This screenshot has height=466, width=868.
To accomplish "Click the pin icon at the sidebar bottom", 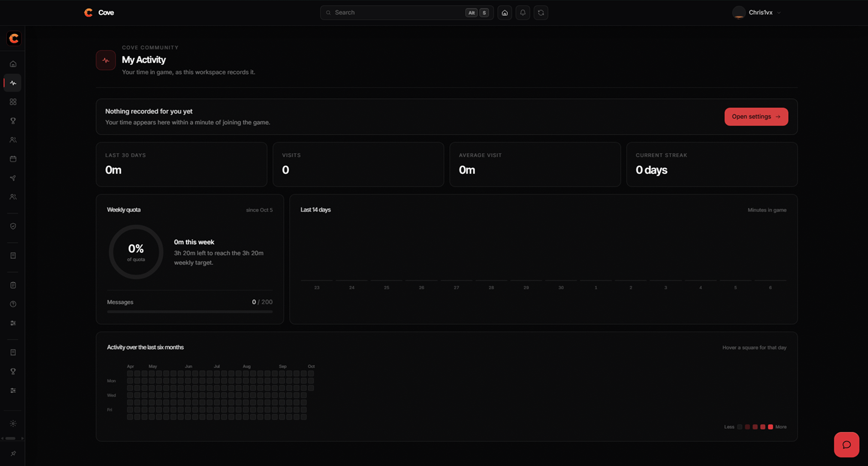I will 13,454.
